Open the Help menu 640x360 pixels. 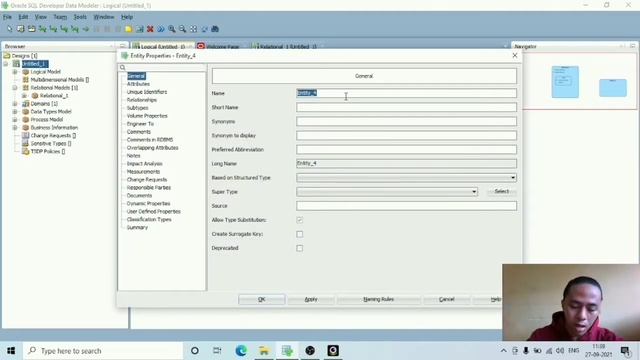pyautogui.click(x=127, y=17)
